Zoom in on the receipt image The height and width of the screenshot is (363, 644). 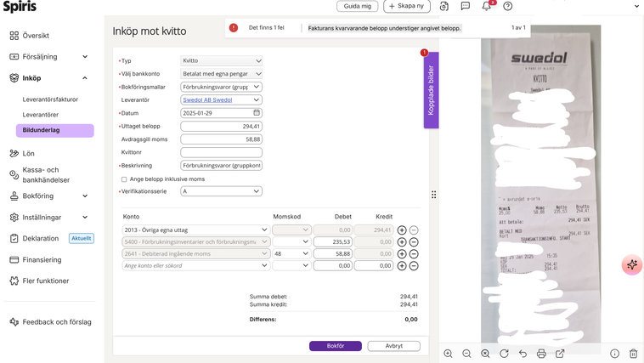click(448, 354)
